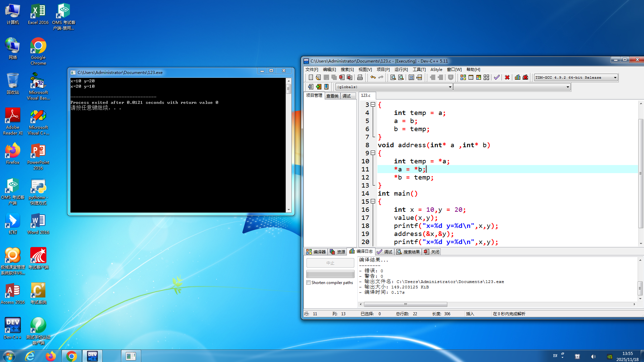The image size is (644, 362).
Task: Click the Windows Start button
Action: [9, 356]
